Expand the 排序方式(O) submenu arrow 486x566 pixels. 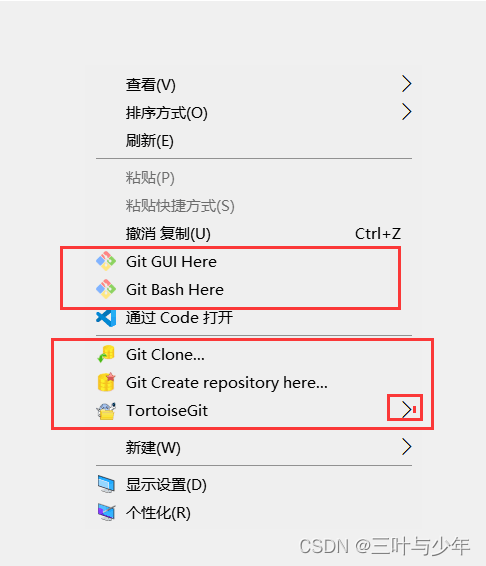pyautogui.click(x=407, y=112)
